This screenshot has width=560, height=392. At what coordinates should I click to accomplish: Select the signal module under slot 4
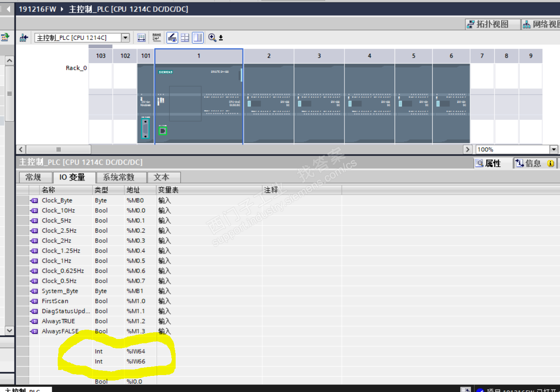[x=370, y=103]
